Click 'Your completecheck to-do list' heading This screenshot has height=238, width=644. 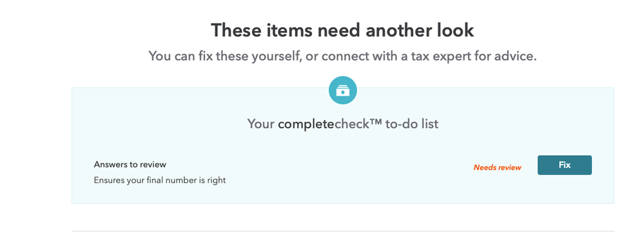(342, 124)
